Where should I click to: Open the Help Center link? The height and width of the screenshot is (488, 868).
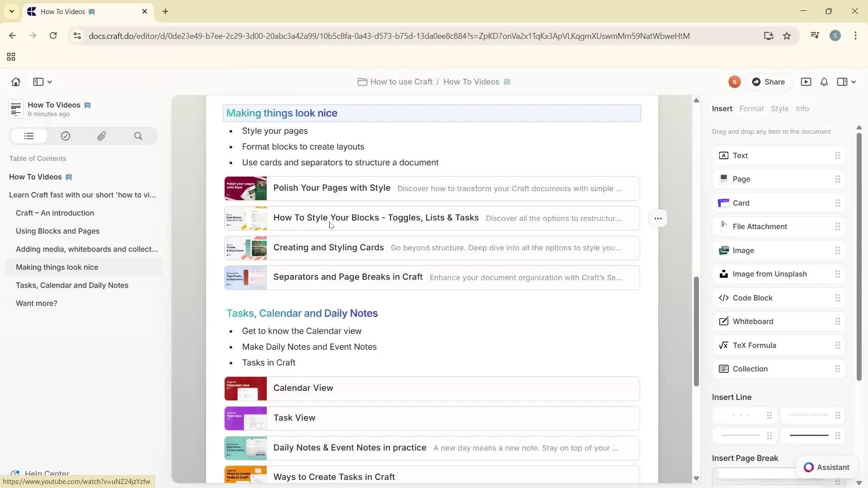click(x=47, y=473)
